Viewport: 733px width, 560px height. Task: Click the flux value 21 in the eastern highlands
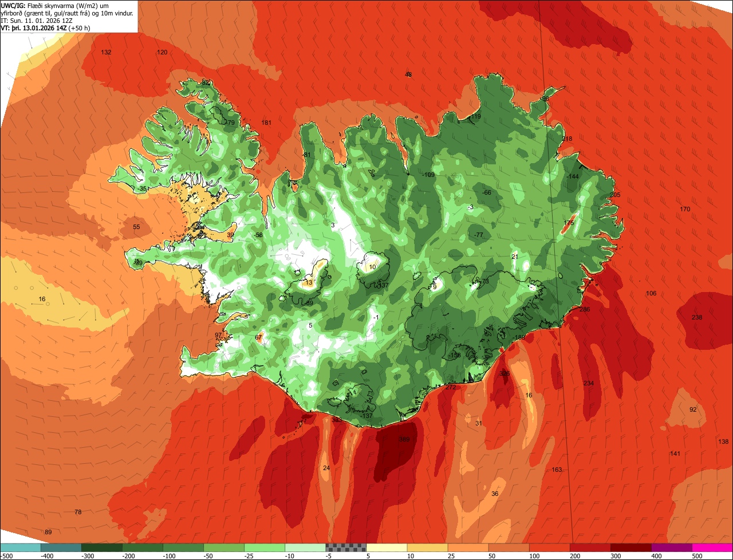[x=515, y=257]
